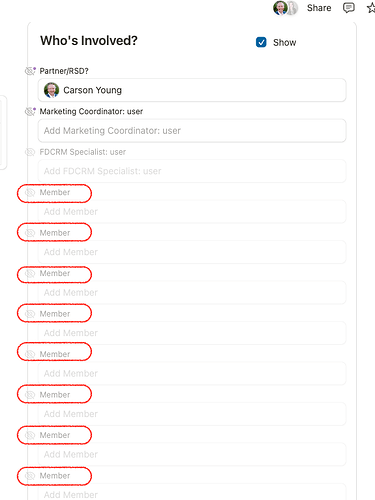Click the Marketing Coordinator: user label
The height and width of the screenshot is (500, 375).
click(x=91, y=111)
